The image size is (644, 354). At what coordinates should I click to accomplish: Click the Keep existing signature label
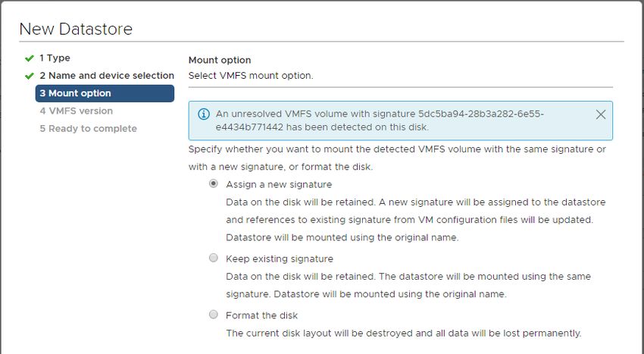point(280,259)
